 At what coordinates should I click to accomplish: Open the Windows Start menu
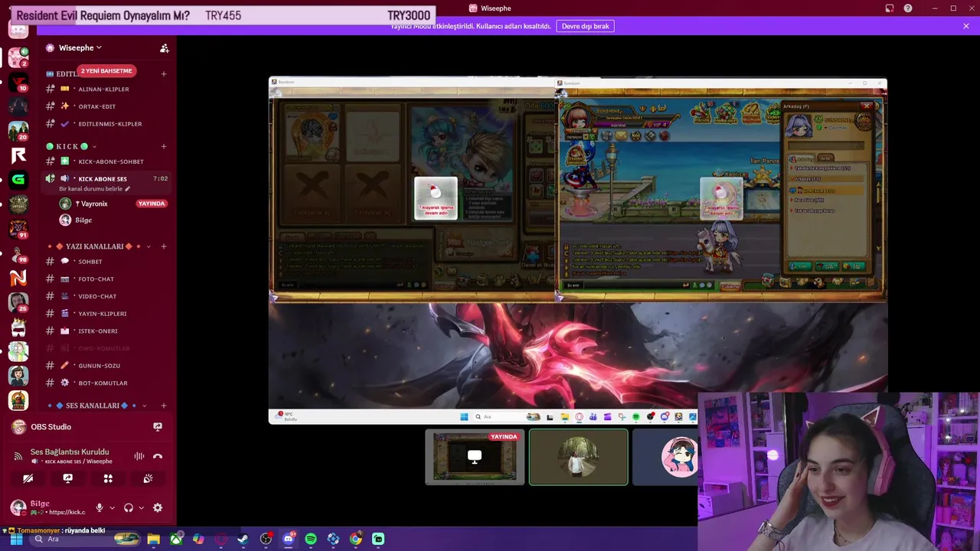(x=16, y=539)
